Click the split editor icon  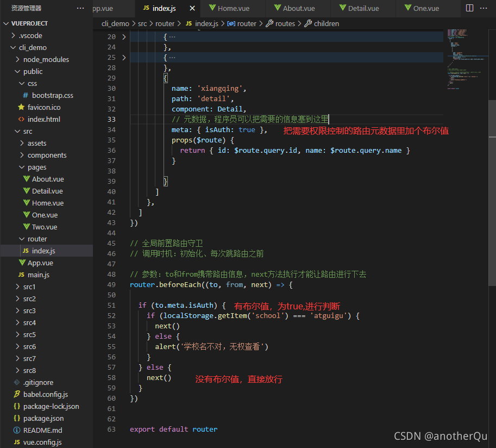coord(470,8)
